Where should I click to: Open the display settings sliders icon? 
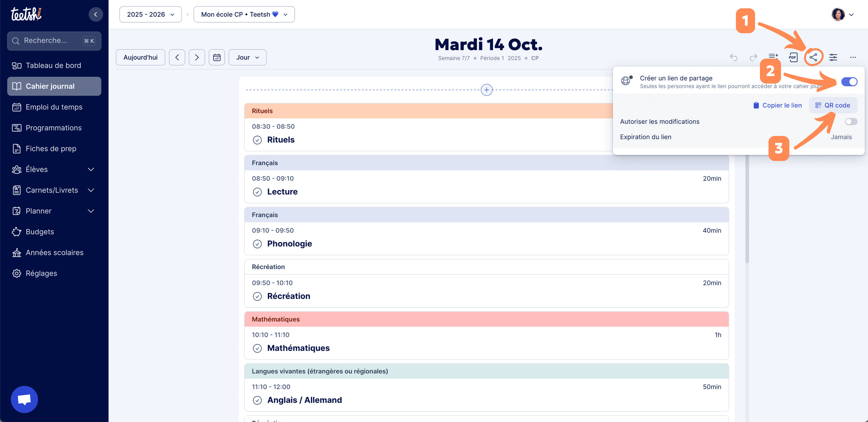click(833, 57)
